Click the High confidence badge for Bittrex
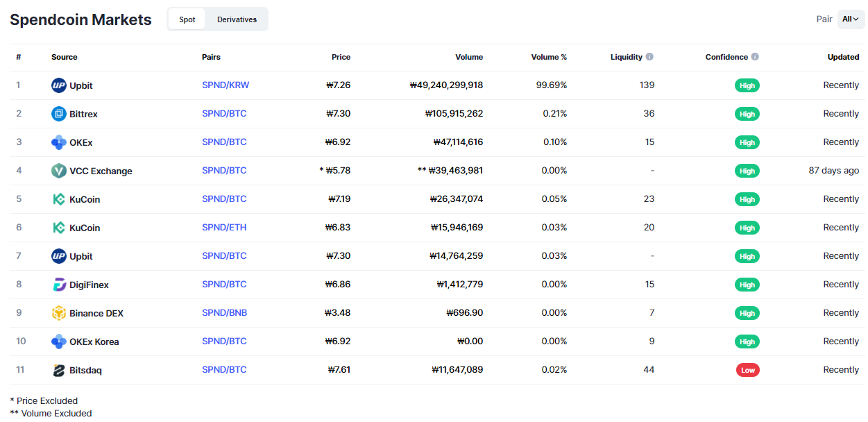 click(x=747, y=114)
